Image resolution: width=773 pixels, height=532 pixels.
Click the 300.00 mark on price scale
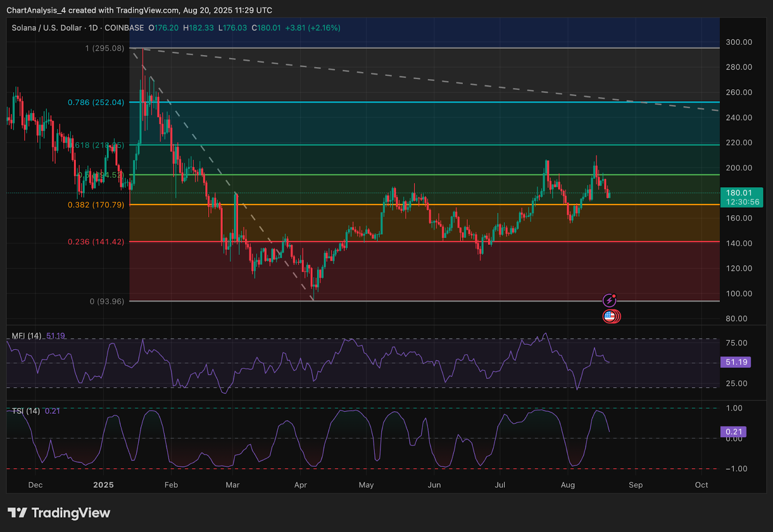coord(739,42)
